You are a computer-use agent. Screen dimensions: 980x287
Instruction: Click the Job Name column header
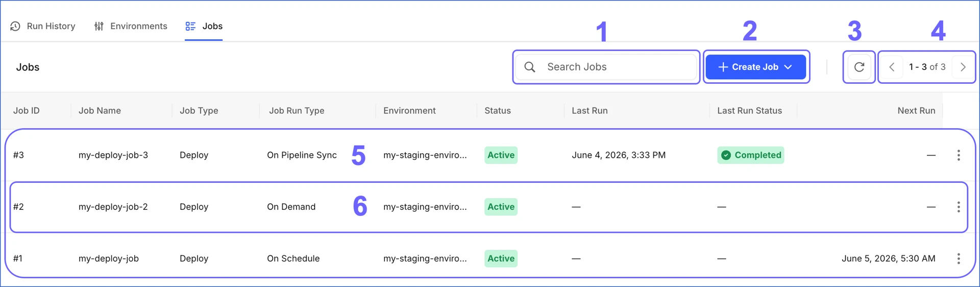100,111
